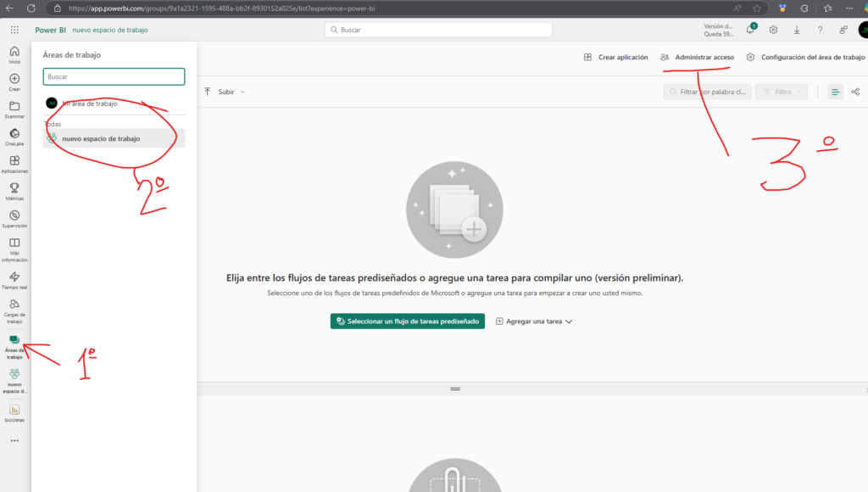
Task: Click the Buscar field in workspaces panel
Action: (x=114, y=76)
